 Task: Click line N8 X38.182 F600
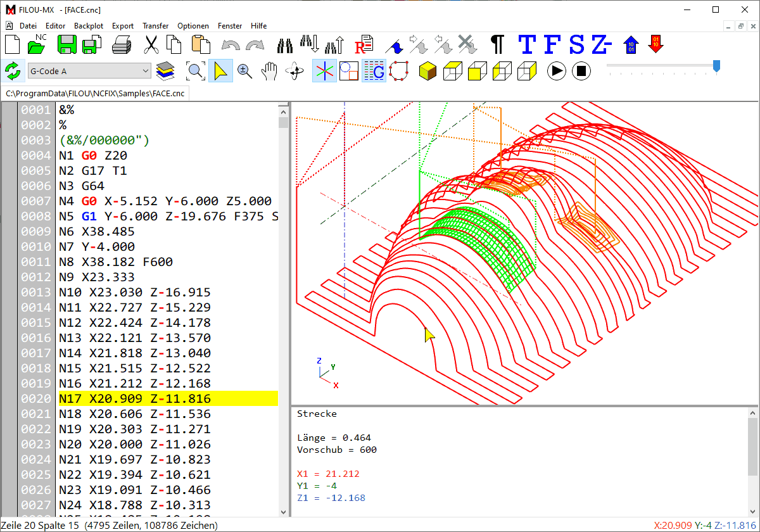coord(116,262)
